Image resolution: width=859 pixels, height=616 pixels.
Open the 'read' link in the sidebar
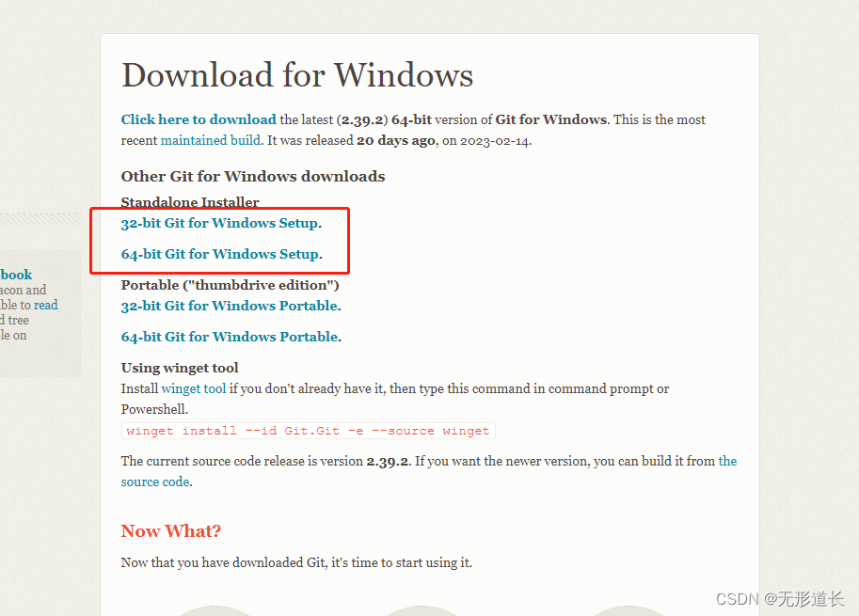(45, 305)
